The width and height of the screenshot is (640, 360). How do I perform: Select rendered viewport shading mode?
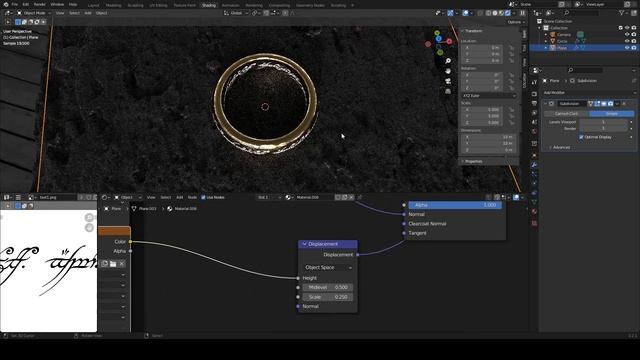[508, 13]
